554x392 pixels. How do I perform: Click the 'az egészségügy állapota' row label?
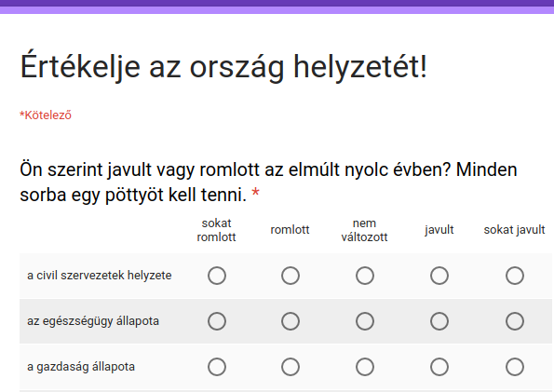[x=93, y=321]
